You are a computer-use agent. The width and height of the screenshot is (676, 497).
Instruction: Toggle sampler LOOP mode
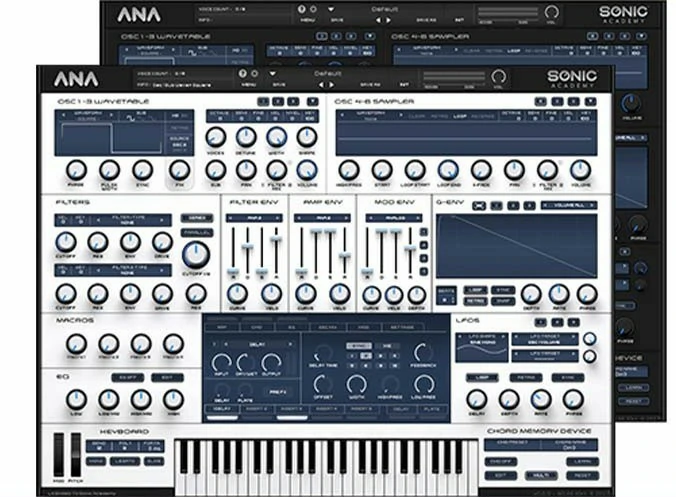460,116
